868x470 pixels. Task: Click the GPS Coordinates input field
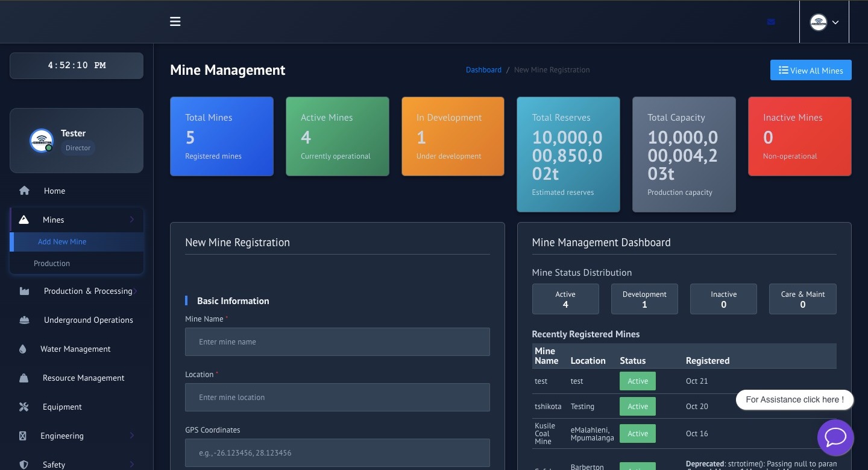pos(337,453)
